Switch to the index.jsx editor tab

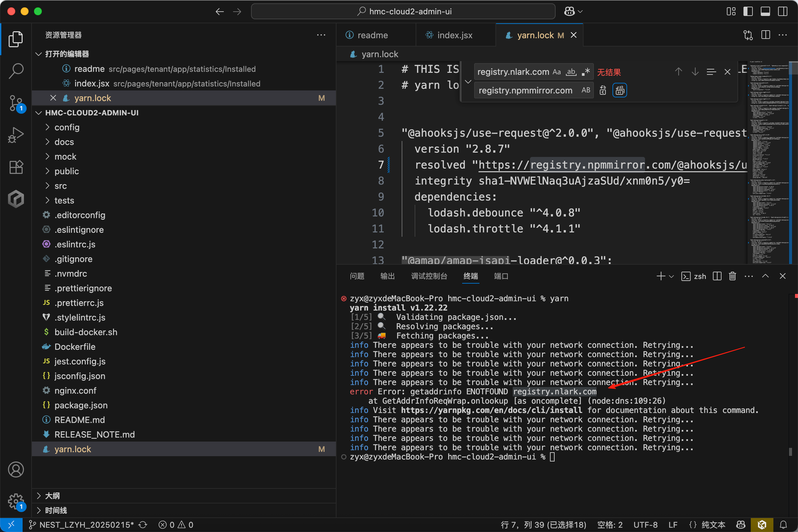tap(454, 35)
